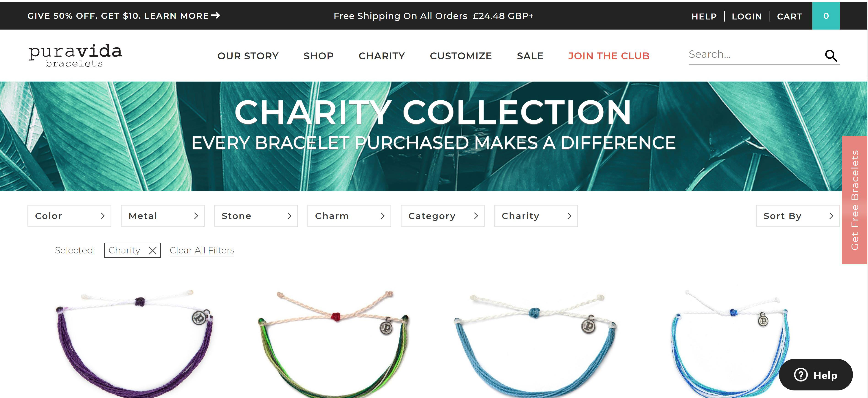Follow the Learn More arrow promo
Screen dimensions: 868x398
(x=124, y=16)
